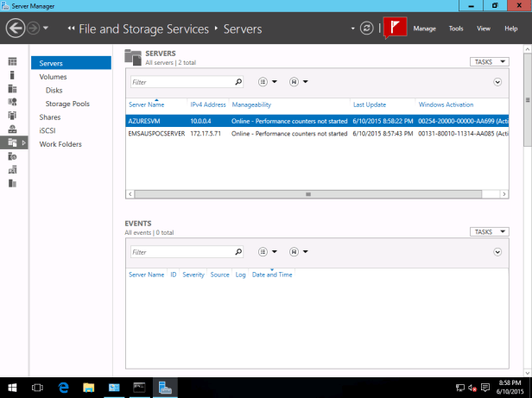
Task: Open the Servers TASKS dropdown
Action: (489, 62)
